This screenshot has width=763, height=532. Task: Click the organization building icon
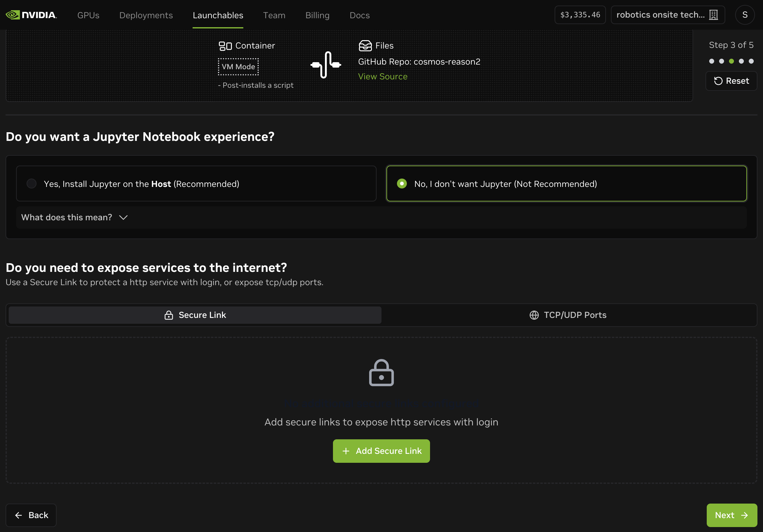(x=713, y=15)
